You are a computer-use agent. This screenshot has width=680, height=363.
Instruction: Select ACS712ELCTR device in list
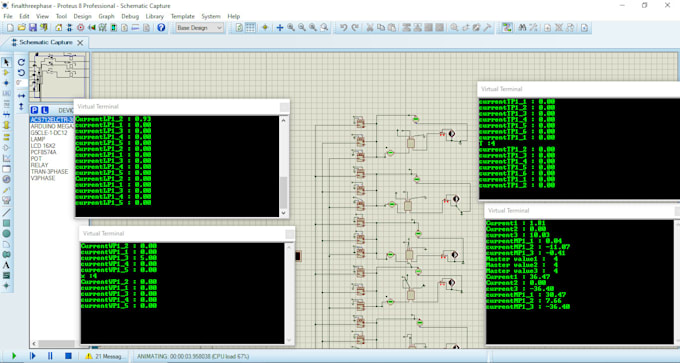[x=51, y=120]
